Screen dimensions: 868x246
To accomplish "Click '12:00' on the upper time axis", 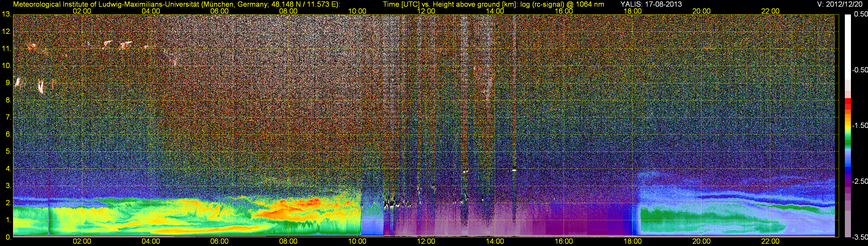I will point(426,11).
